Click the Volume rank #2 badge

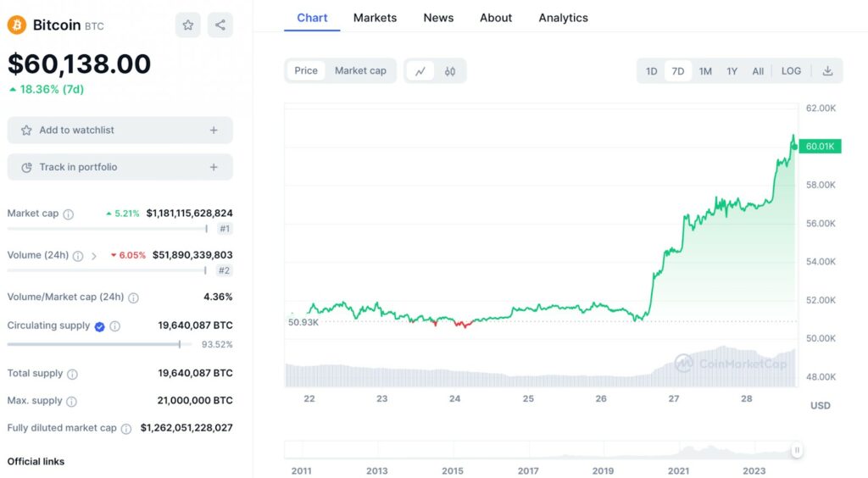(x=224, y=270)
